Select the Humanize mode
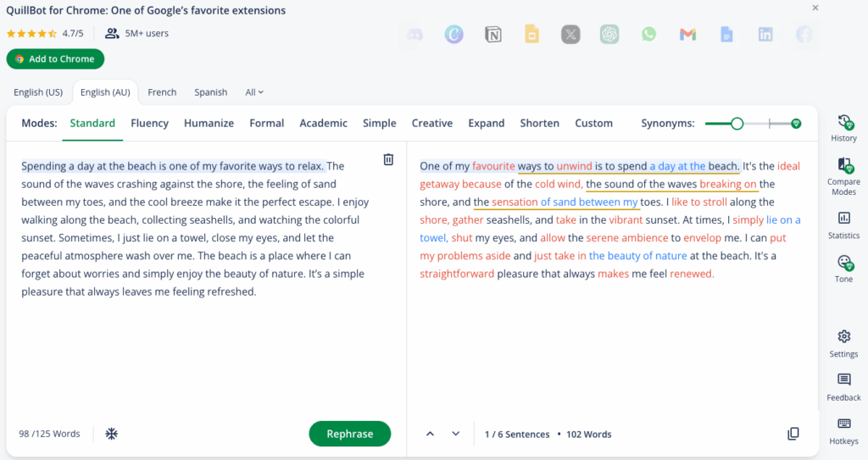868x460 pixels. coord(209,124)
